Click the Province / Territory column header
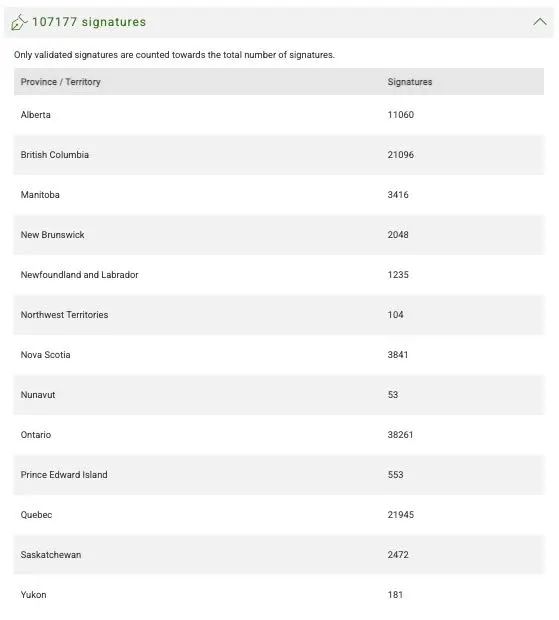559x620 pixels. [60, 82]
